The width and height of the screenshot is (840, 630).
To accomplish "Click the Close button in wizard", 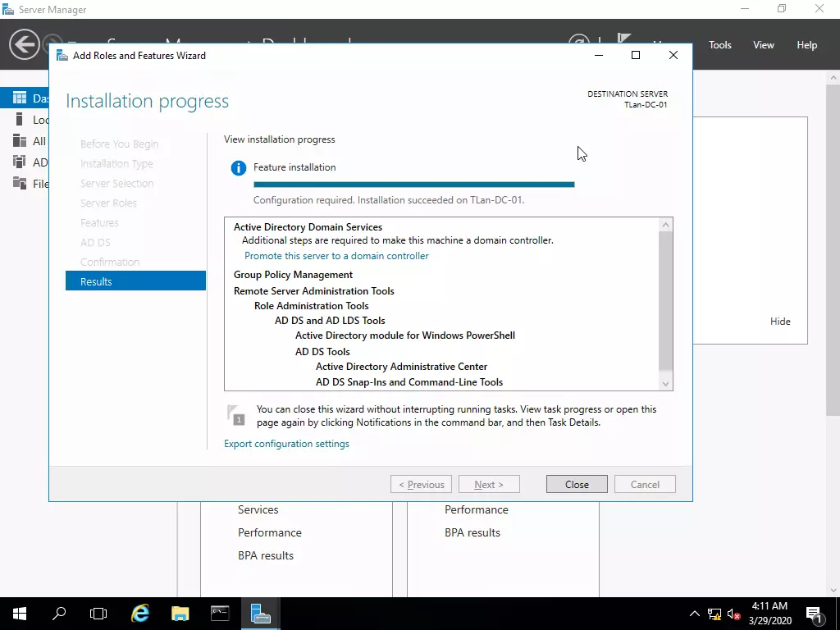I will [x=577, y=484].
